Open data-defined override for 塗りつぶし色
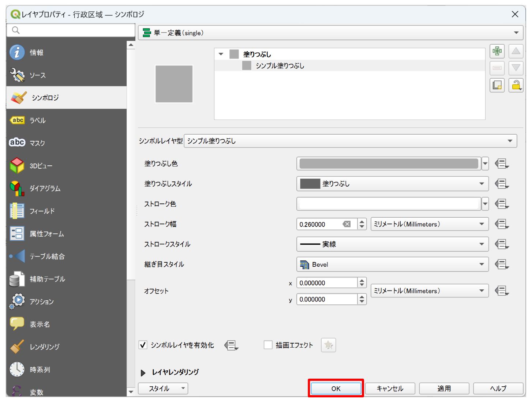This screenshot has width=532, height=401. (x=502, y=164)
